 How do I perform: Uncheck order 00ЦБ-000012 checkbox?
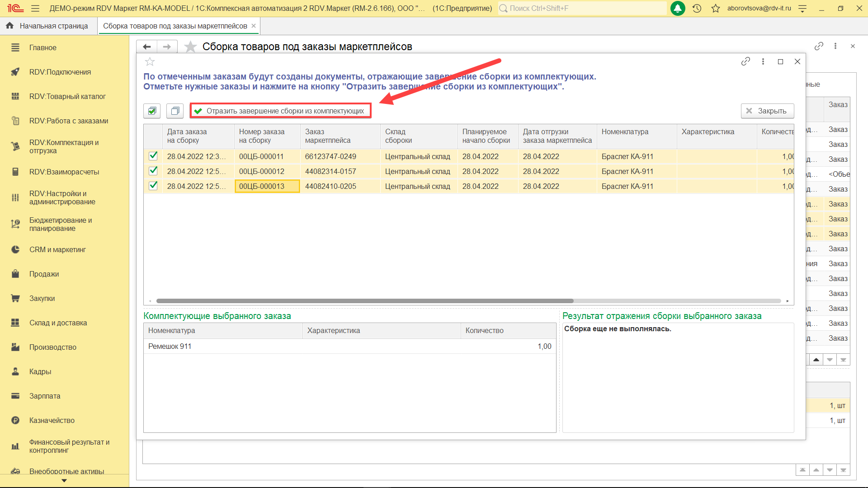click(153, 171)
